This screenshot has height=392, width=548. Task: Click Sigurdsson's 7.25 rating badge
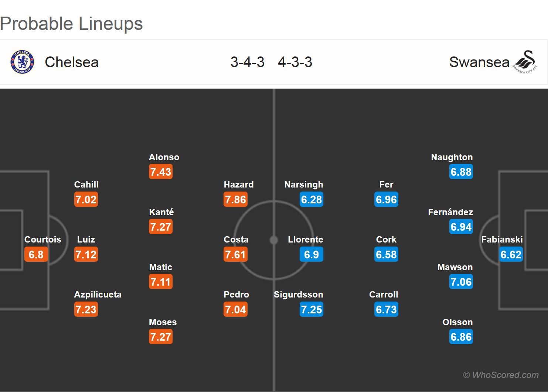(x=312, y=310)
